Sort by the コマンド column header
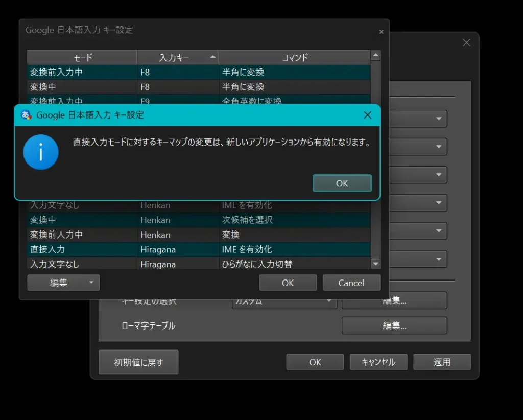 coord(295,57)
